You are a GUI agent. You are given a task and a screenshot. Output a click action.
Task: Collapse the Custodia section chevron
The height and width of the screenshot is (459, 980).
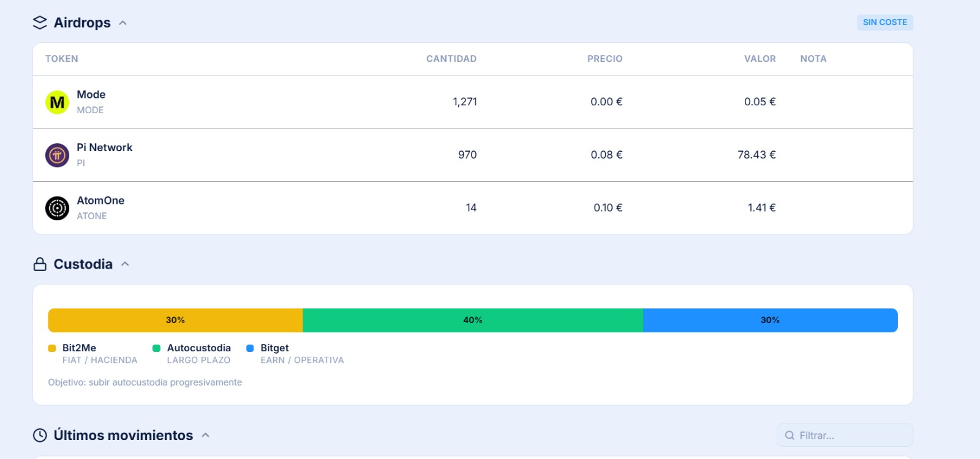125,264
